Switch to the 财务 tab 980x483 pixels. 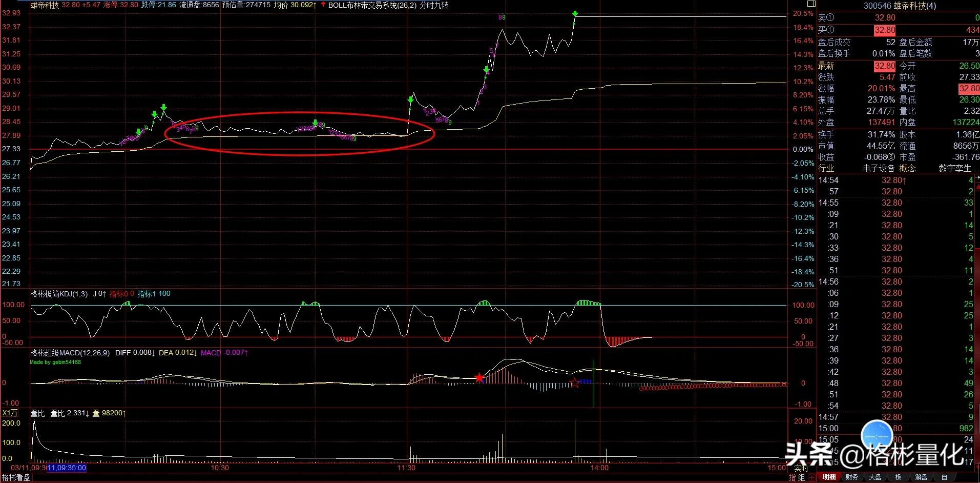pos(852,477)
